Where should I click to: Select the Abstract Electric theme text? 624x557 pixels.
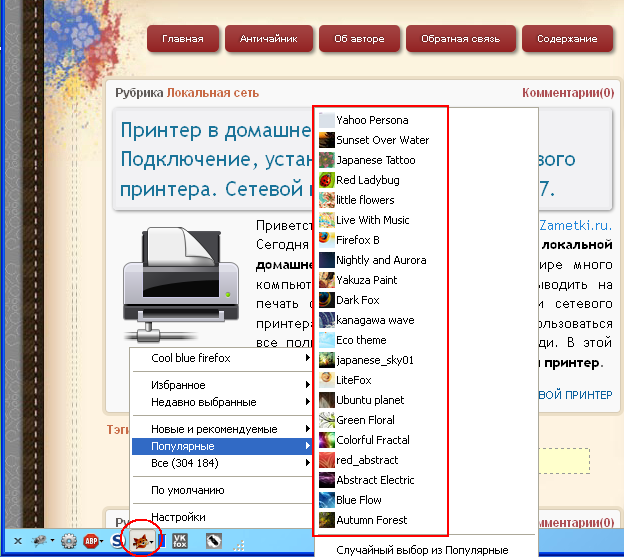tap(375, 480)
